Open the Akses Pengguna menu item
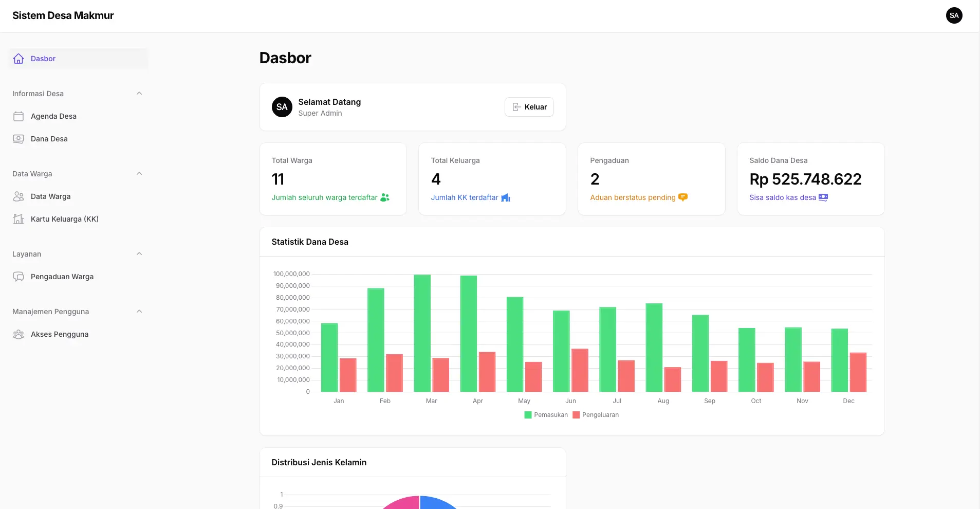Image resolution: width=980 pixels, height=509 pixels. pos(60,334)
